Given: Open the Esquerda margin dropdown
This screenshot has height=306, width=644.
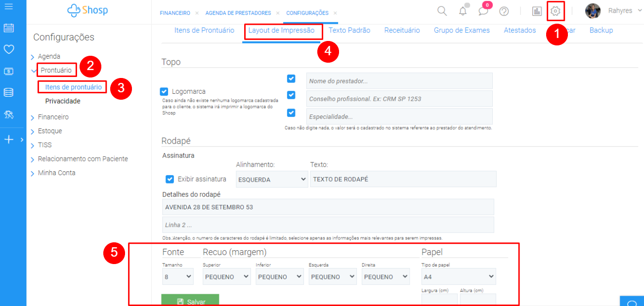Looking at the screenshot, I should 333,277.
